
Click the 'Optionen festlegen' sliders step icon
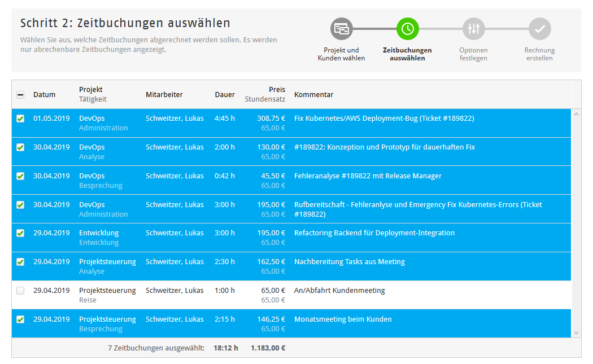point(473,29)
